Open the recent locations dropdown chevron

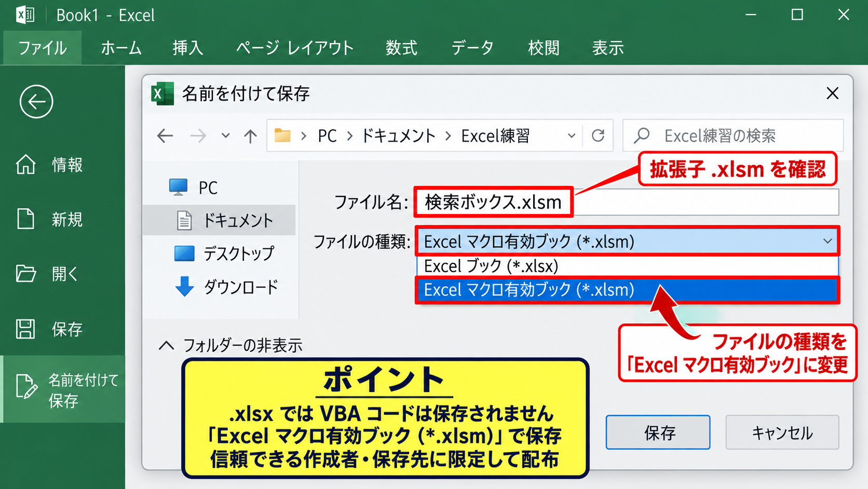pos(225,136)
